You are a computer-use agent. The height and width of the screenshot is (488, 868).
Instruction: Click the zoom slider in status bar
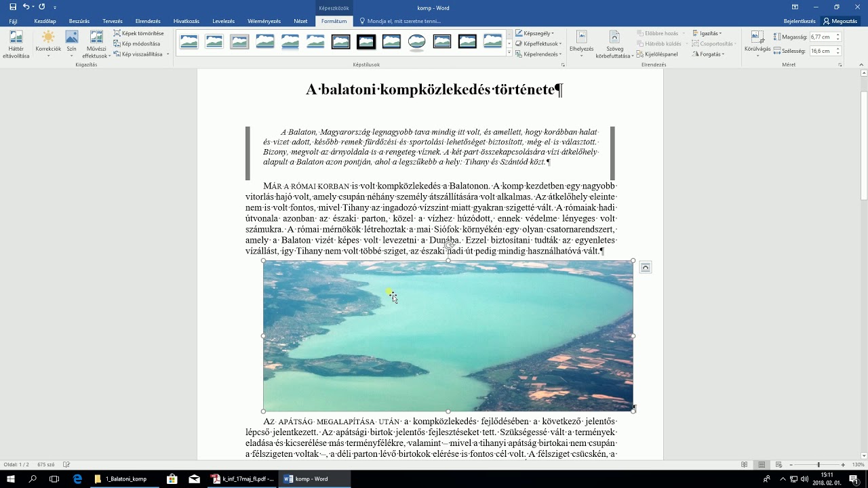[x=818, y=464]
